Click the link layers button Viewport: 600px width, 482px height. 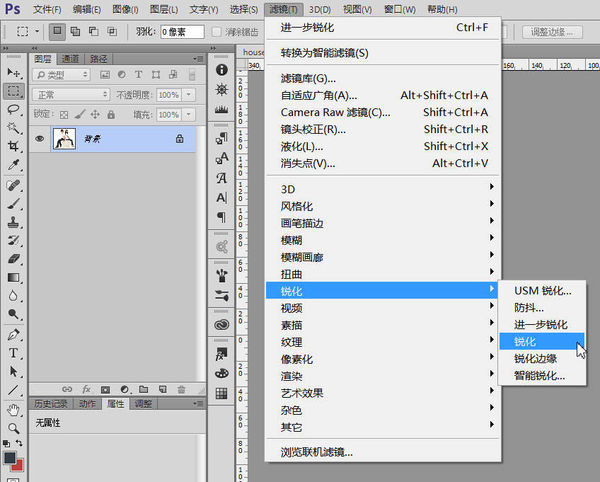coord(67,389)
